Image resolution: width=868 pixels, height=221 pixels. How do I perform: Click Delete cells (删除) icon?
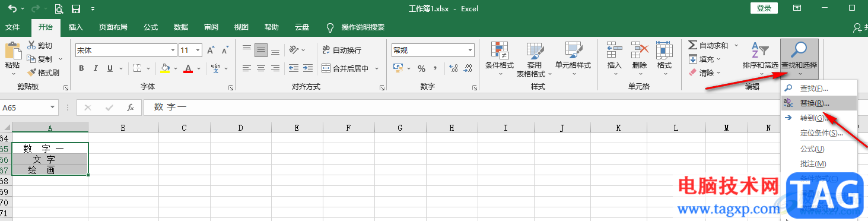point(640,50)
